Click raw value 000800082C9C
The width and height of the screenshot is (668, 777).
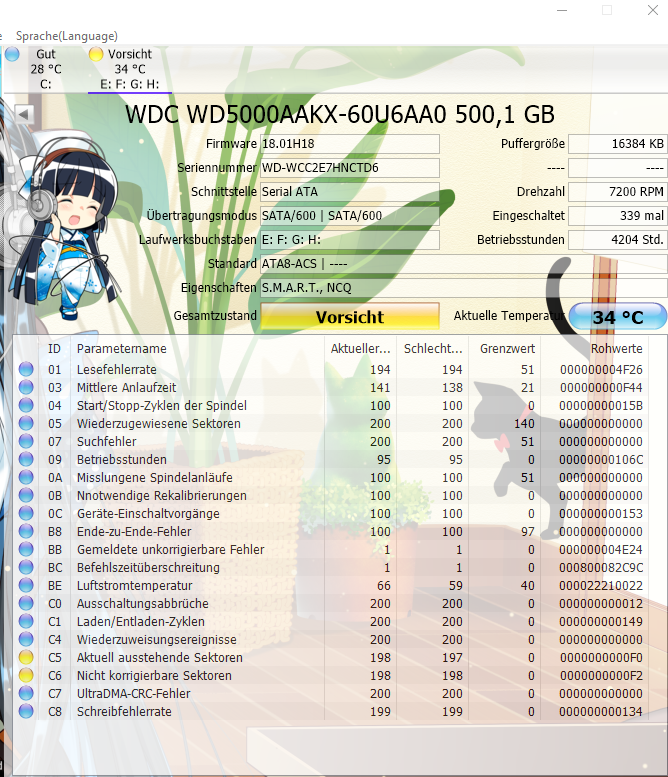click(601, 568)
